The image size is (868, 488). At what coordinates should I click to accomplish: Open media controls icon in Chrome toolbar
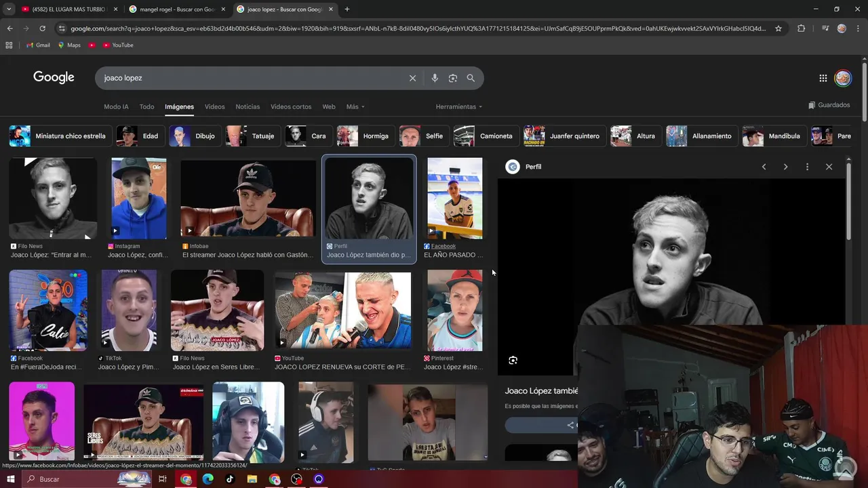(825, 28)
